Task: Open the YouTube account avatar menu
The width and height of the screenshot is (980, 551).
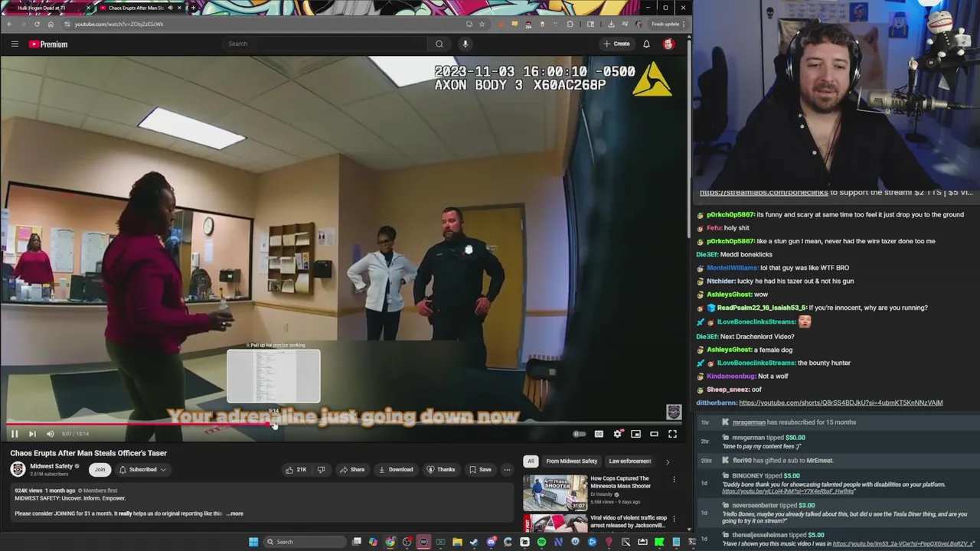Action: [668, 44]
